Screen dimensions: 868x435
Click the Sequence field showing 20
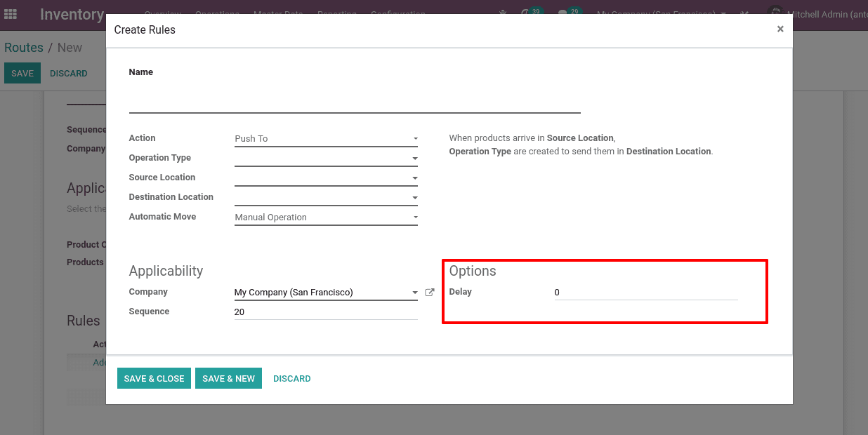pos(326,312)
